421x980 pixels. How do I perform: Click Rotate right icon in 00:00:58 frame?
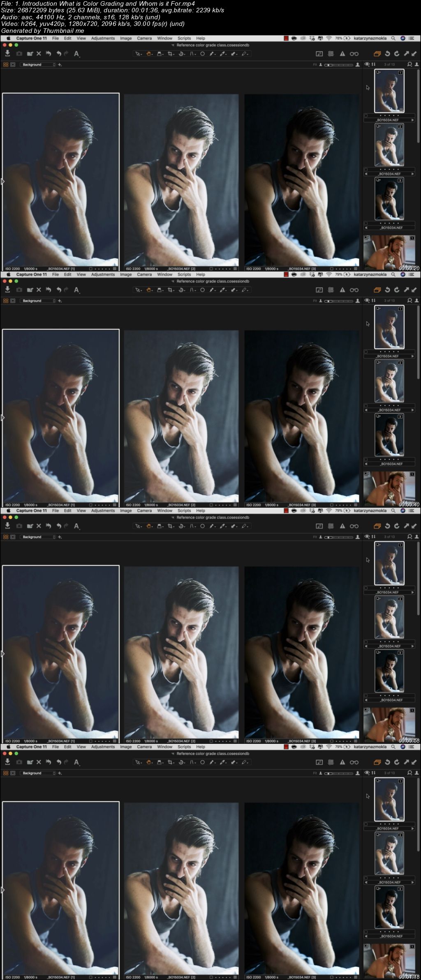click(x=397, y=526)
